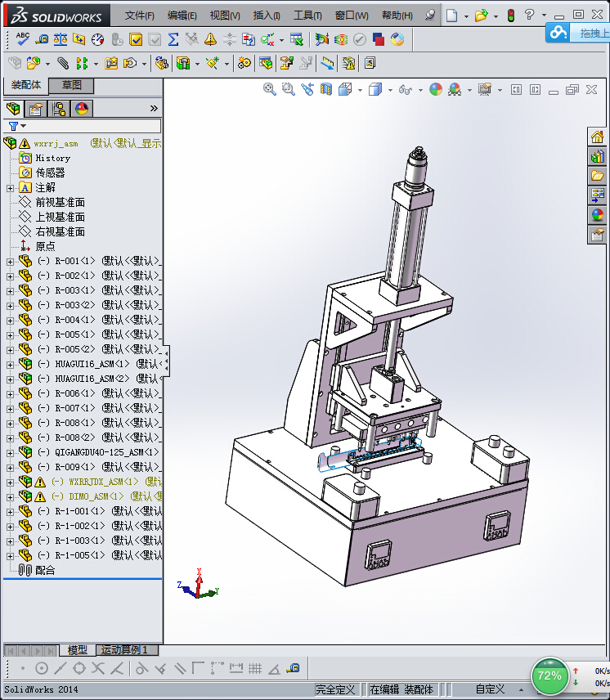Open the Equations sigma tool
Viewport: 610px width, 700px height.
pos(173,39)
